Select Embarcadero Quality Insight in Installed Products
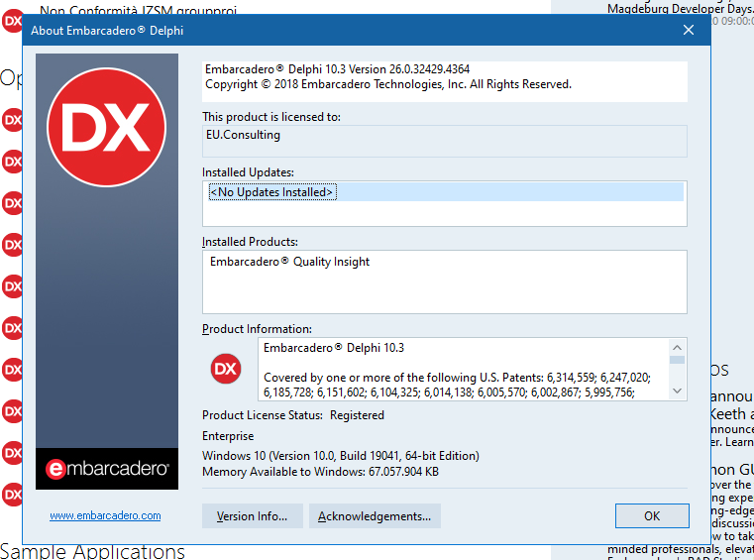The height and width of the screenshot is (560, 754). pos(289,262)
